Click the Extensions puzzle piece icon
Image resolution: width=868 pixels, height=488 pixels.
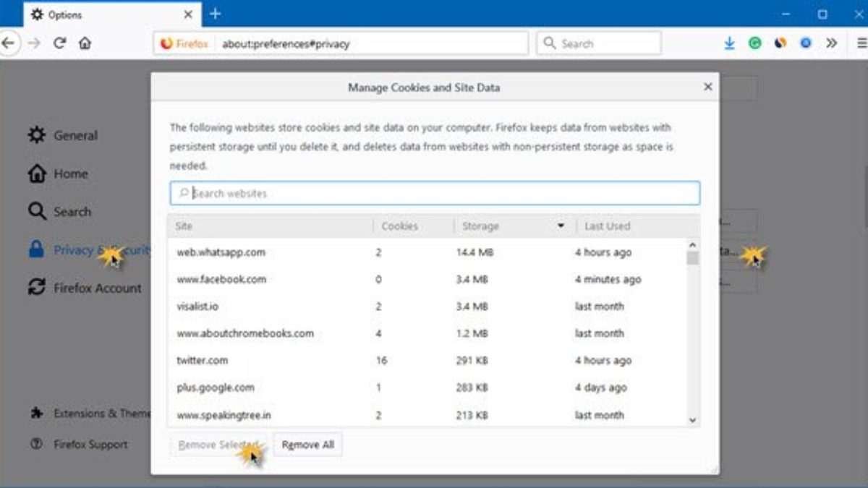[x=36, y=414]
